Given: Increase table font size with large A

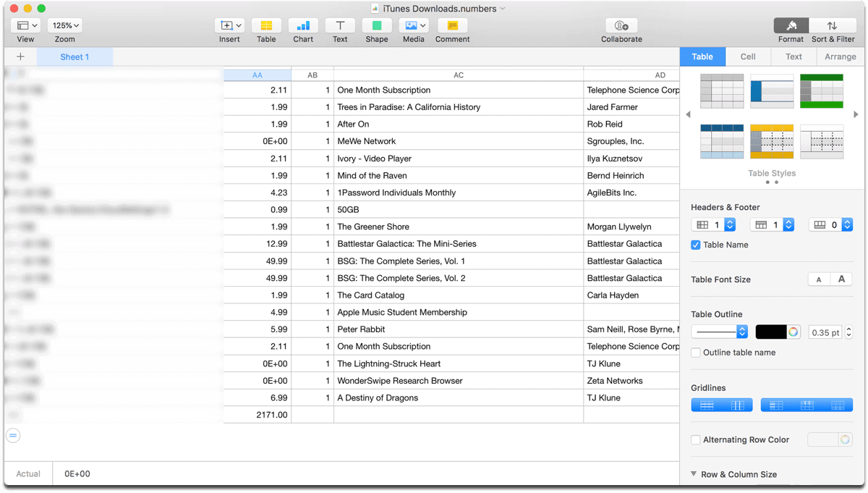Looking at the screenshot, I should 841,279.
